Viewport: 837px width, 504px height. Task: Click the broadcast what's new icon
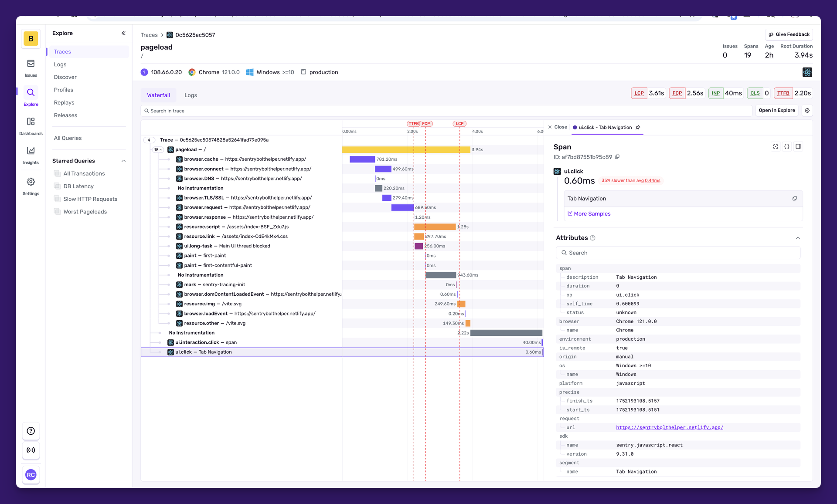(x=31, y=450)
